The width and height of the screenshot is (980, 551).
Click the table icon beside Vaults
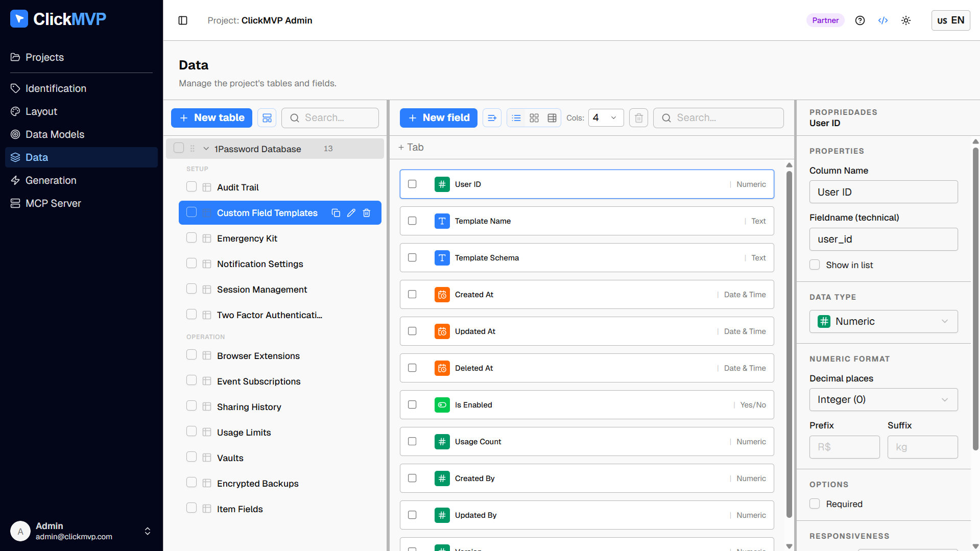point(207,458)
